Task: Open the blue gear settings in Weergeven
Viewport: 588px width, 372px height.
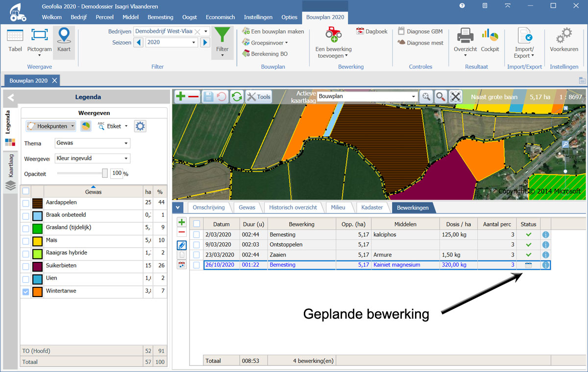Action: click(x=140, y=126)
